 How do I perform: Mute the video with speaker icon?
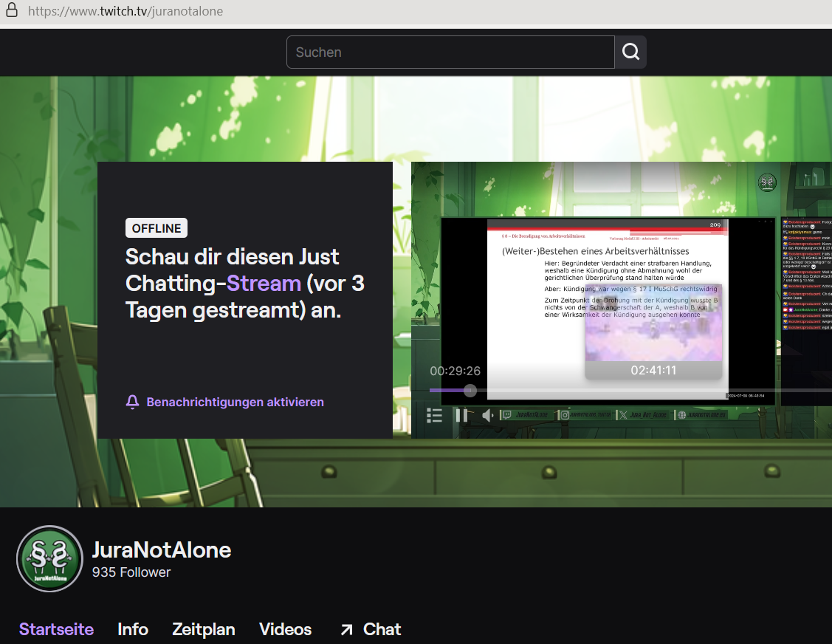point(487,415)
